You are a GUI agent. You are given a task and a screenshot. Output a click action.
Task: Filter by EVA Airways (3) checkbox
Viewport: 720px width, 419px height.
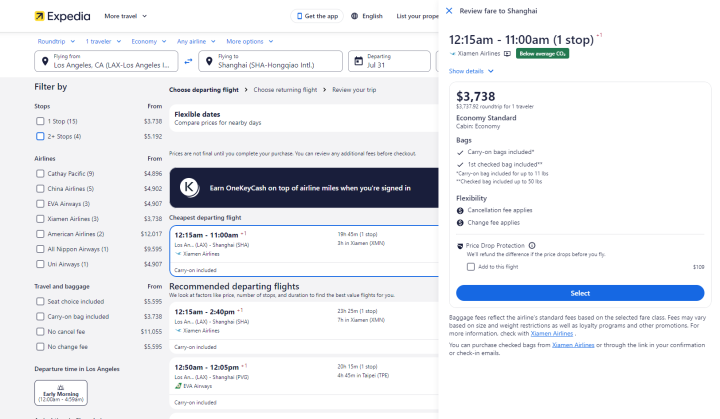(40, 204)
